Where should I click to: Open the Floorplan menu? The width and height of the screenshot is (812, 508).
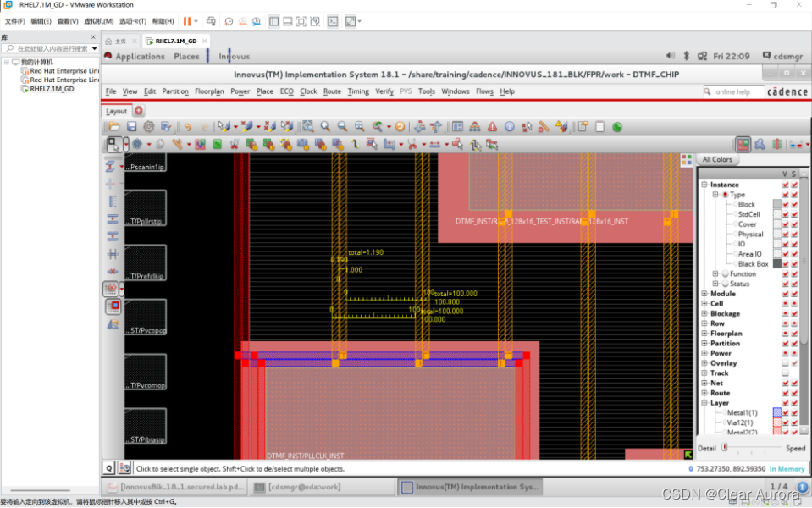coord(209,91)
